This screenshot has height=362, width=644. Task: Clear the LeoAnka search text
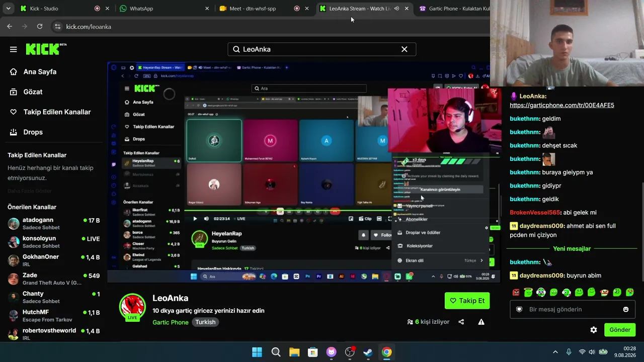click(x=404, y=49)
